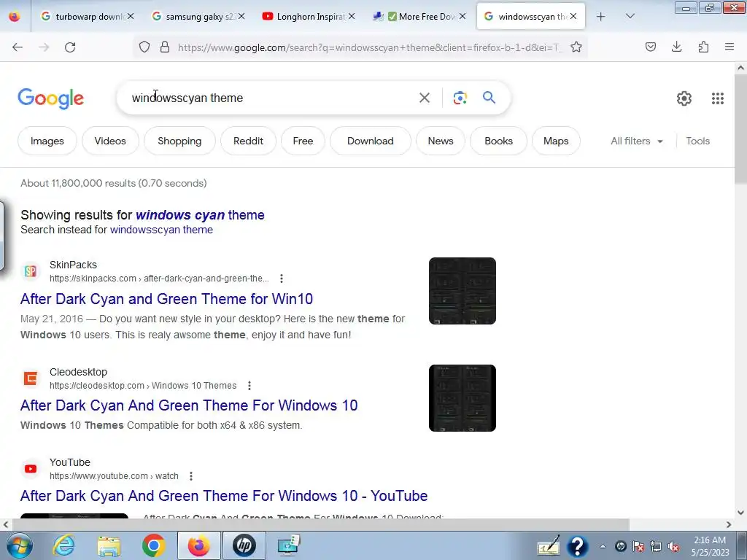Click the scroll down arrow
Screen dimensions: 747x560
point(740,513)
